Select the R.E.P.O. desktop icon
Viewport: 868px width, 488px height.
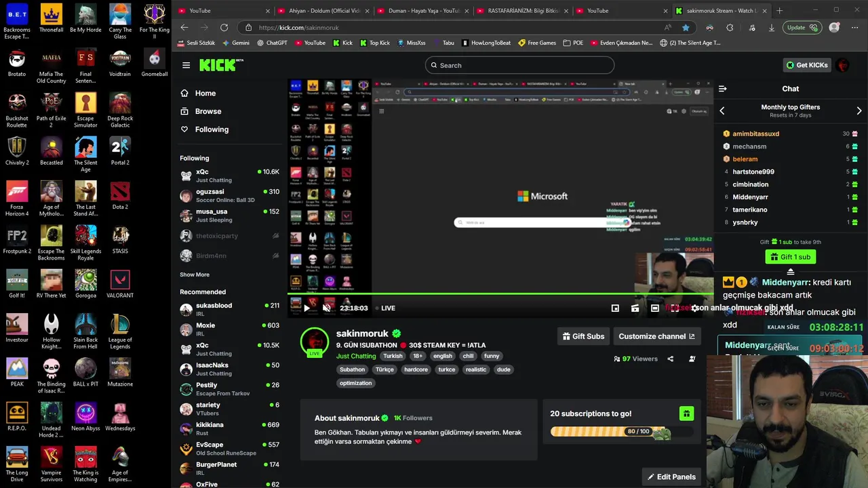pos(17,417)
